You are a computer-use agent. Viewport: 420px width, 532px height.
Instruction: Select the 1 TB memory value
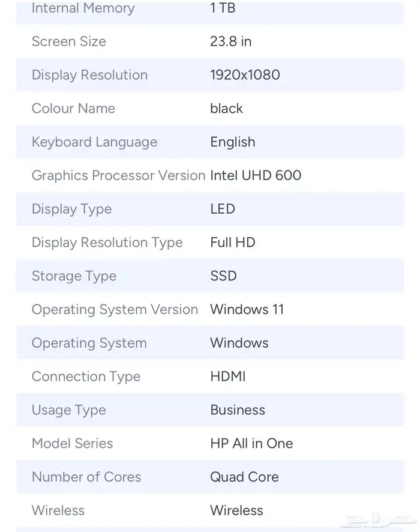[223, 8]
